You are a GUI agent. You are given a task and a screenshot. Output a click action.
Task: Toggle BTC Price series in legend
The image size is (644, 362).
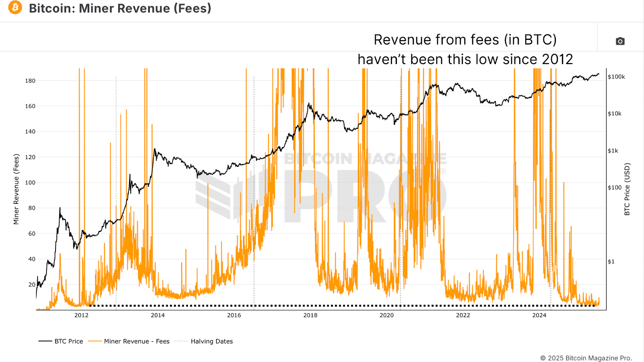61,341
